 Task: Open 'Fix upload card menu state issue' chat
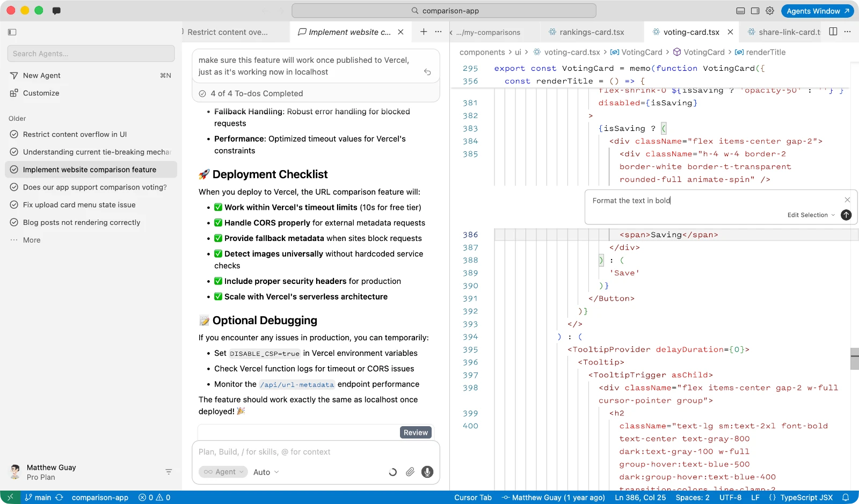coord(91,205)
